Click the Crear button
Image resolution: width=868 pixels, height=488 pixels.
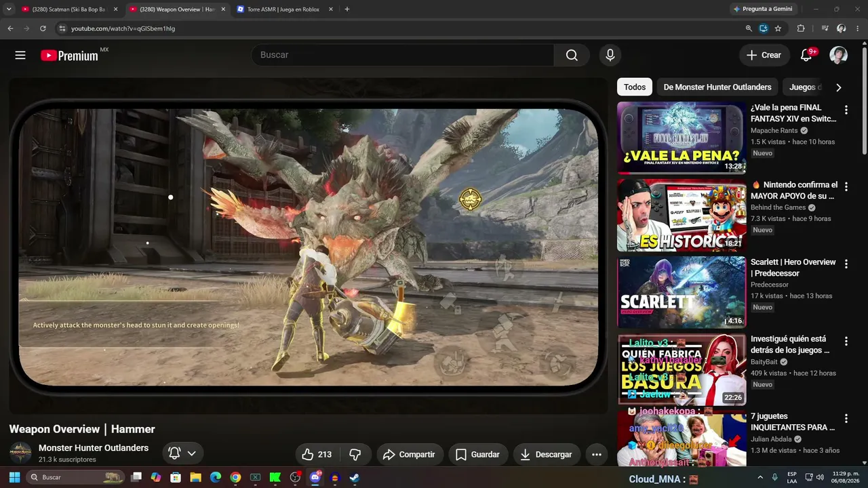[764, 56]
